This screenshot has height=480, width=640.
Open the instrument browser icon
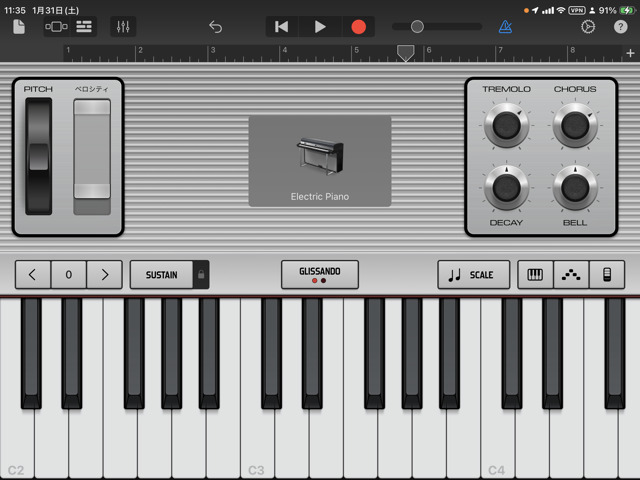(x=57, y=27)
